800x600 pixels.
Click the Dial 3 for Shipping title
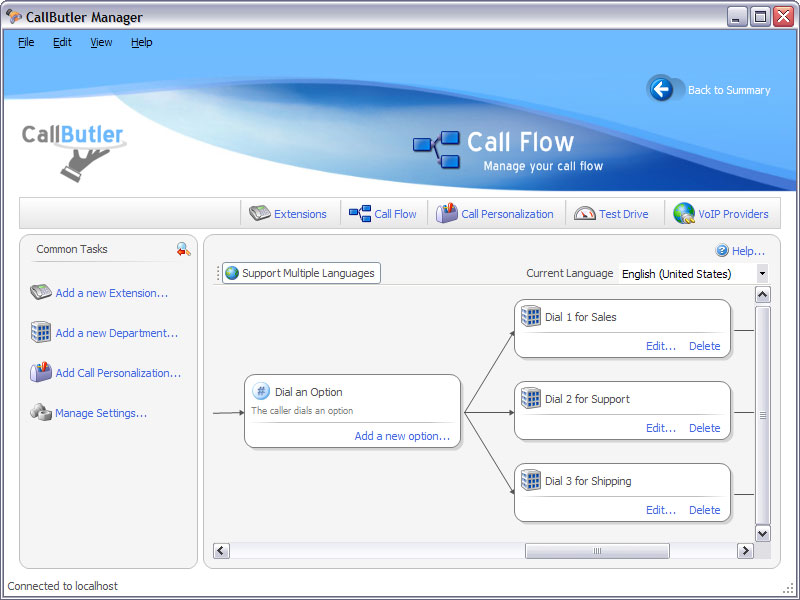tap(588, 481)
